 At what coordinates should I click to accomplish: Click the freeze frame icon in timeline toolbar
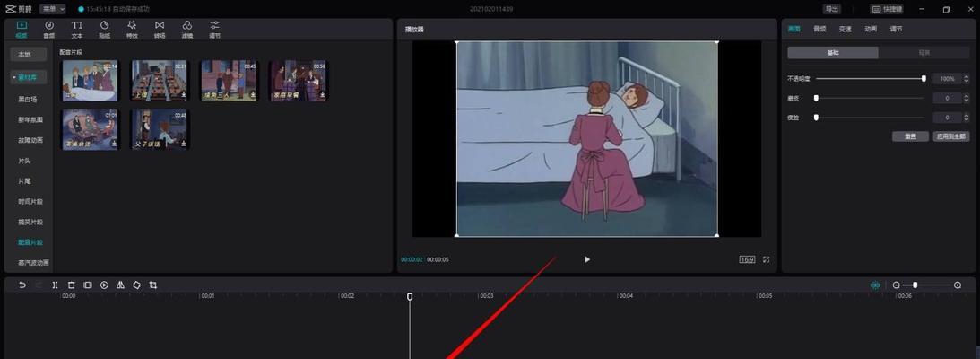coord(88,285)
